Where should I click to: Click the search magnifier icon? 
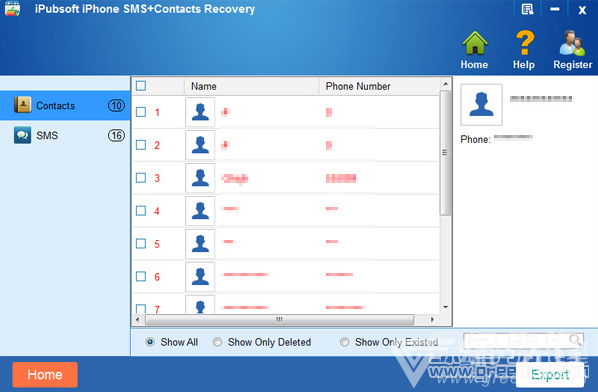pyautogui.click(x=575, y=340)
